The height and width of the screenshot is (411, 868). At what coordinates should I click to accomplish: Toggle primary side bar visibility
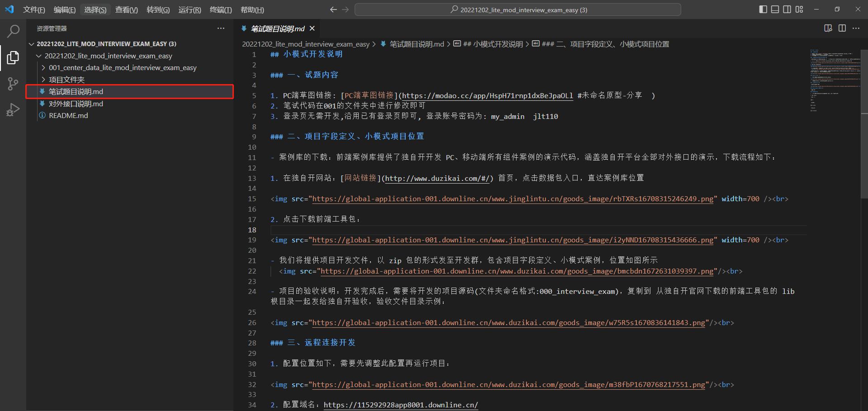tap(763, 9)
